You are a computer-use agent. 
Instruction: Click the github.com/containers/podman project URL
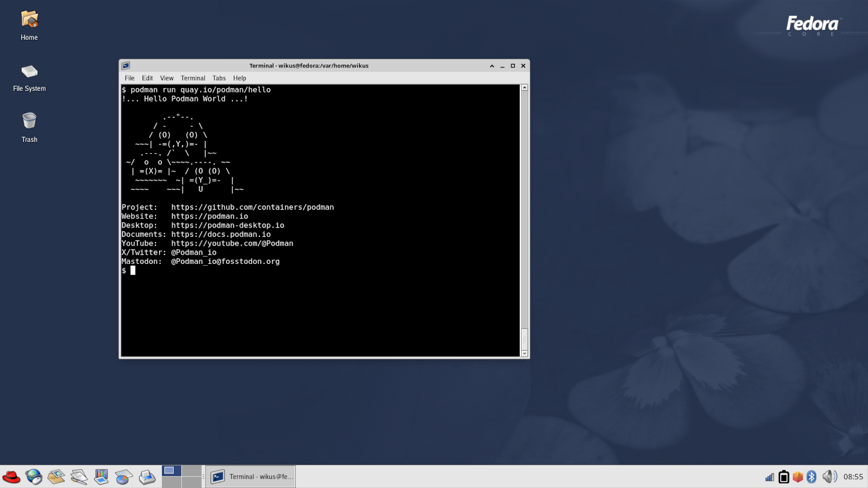(x=252, y=207)
